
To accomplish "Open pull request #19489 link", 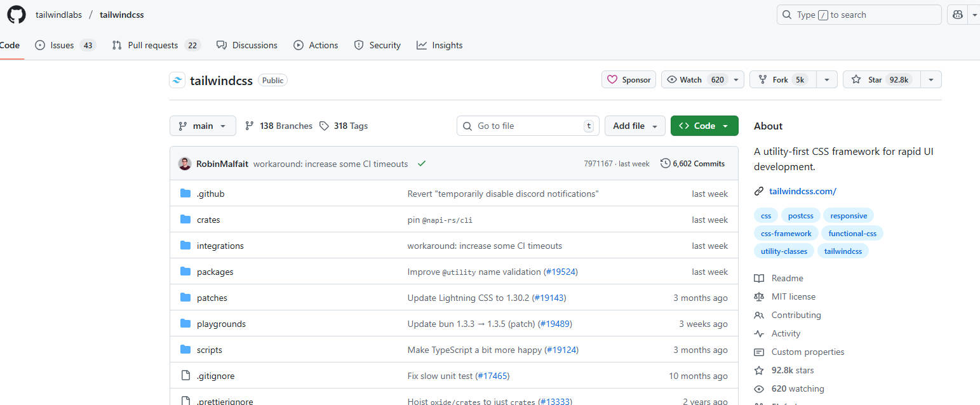I will coord(555,324).
